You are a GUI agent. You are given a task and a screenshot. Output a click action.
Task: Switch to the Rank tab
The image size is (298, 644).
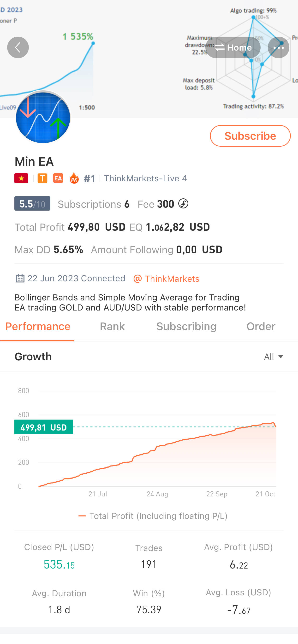[112, 327]
